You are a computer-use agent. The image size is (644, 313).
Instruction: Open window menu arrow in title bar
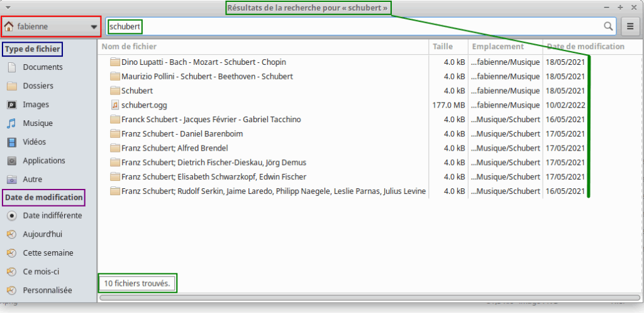click(x=8, y=8)
